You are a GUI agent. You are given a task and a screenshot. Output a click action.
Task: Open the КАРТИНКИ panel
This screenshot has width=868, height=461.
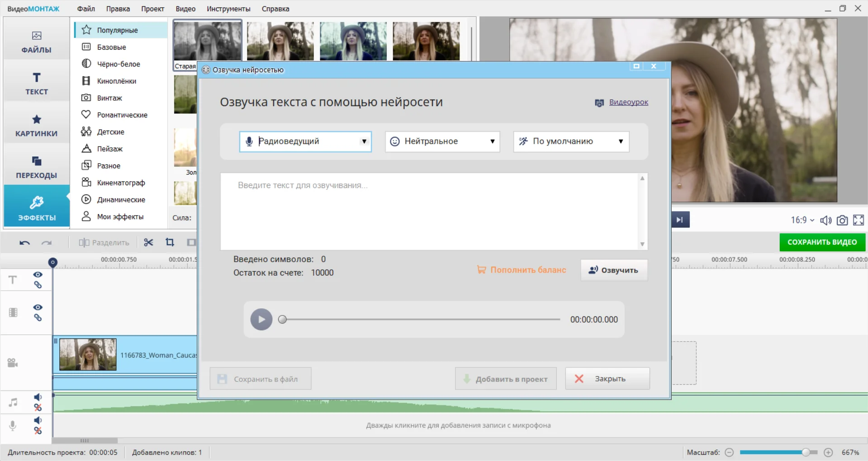(x=36, y=124)
